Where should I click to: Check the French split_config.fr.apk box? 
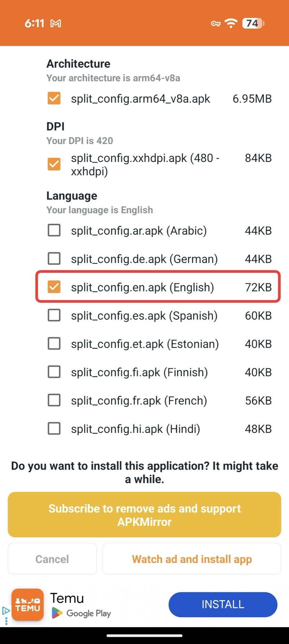tap(54, 400)
